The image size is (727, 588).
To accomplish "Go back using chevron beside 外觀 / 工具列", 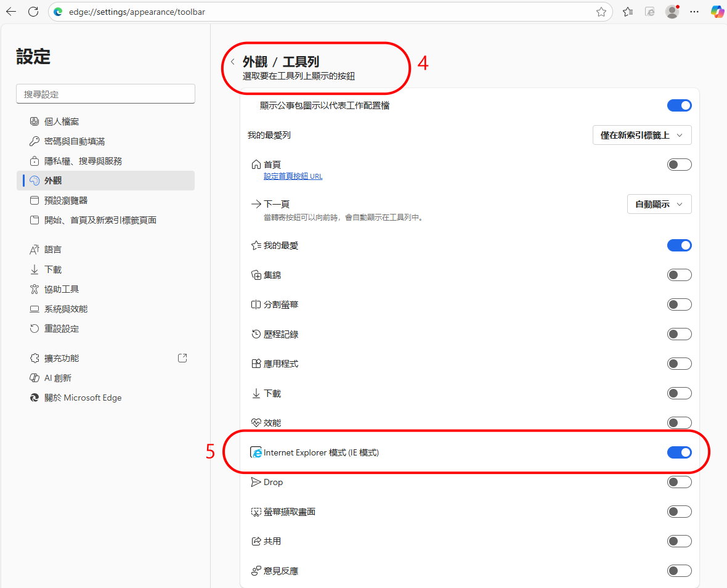I will click(x=233, y=62).
